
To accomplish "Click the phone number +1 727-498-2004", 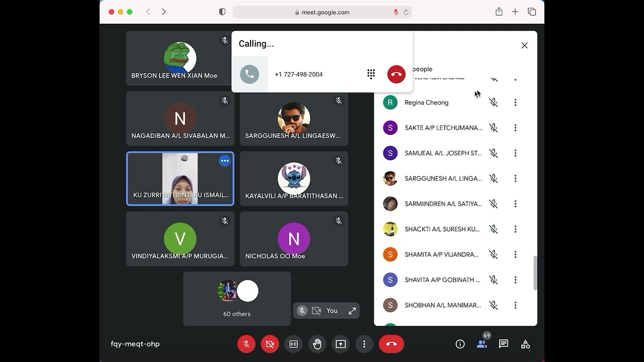I will [299, 74].
